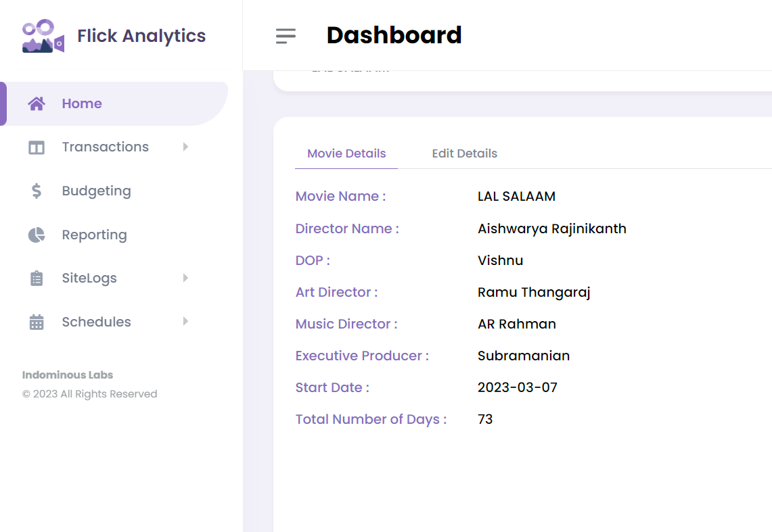The image size is (772, 532).
Task: Switch to the Movie Details tab
Action: [x=346, y=153]
